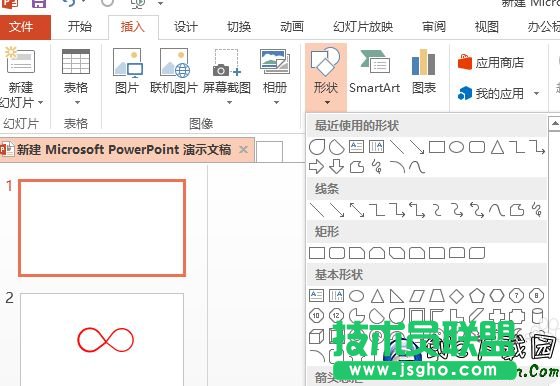Insert a picture with the 图片 button

127,71
